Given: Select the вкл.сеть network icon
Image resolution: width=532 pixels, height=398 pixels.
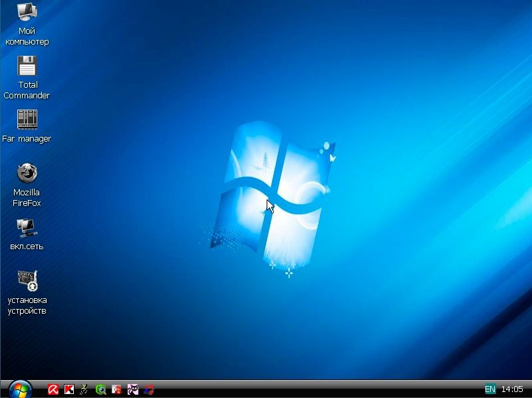Looking at the screenshot, I should point(27,227).
